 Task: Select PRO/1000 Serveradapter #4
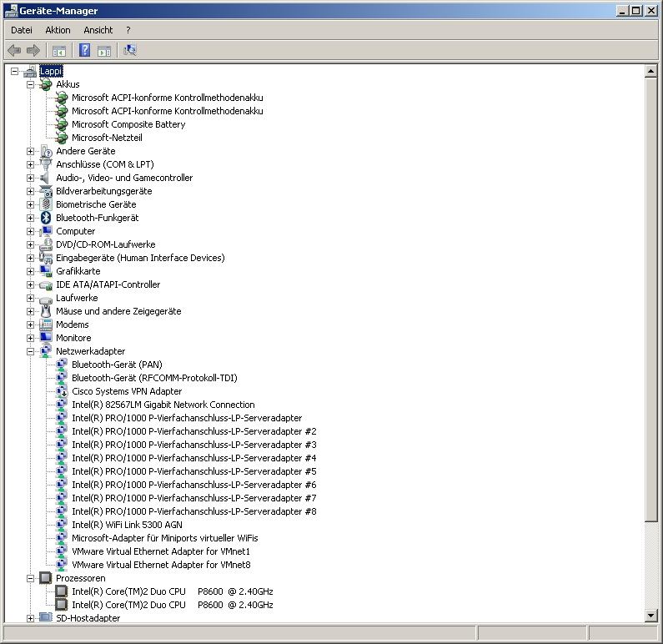[194, 458]
